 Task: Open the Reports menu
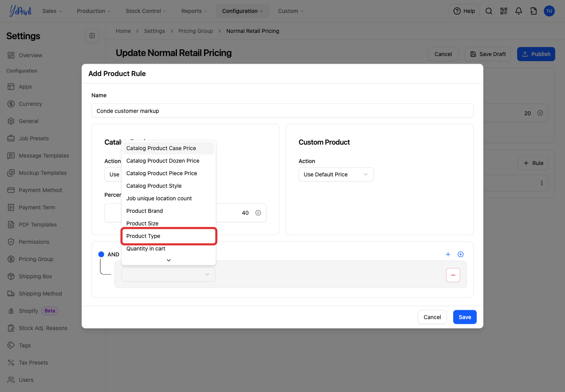(x=194, y=11)
